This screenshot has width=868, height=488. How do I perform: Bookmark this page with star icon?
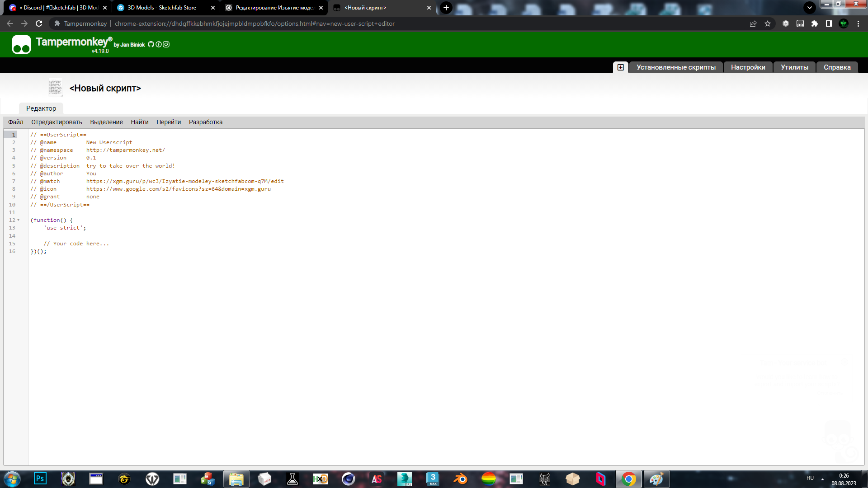[768, 23]
